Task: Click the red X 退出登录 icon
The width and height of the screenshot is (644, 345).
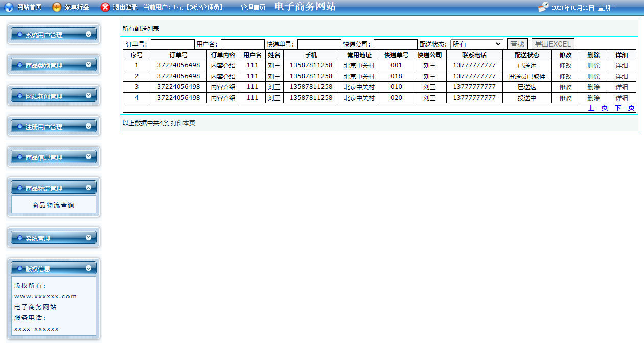Action: point(105,7)
